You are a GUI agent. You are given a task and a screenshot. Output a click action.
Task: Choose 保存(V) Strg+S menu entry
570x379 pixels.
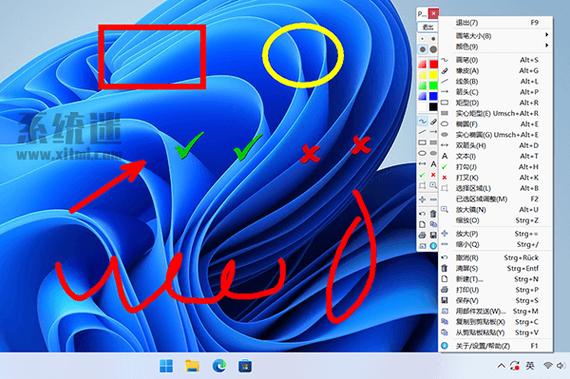496,301
